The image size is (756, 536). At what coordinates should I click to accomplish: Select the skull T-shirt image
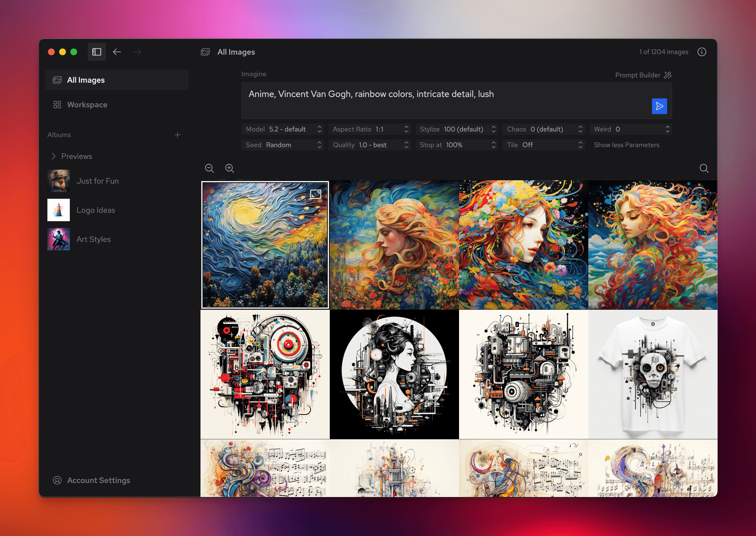pos(653,374)
